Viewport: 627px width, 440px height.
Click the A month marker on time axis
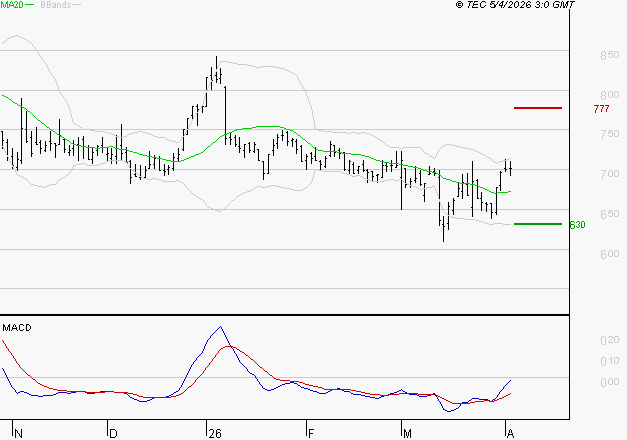[510, 434]
